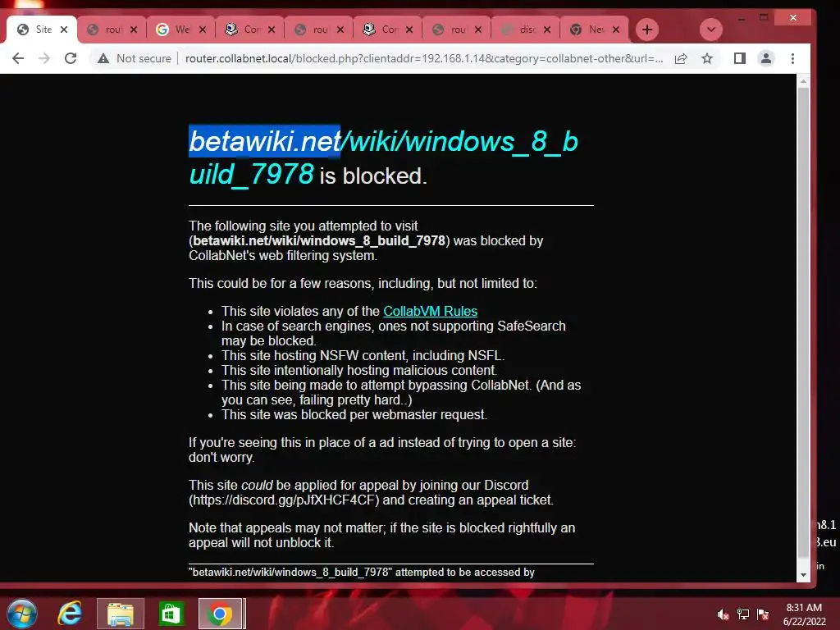
Task: Click the vertical scrollbar thumb
Action: [x=803, y=322]
